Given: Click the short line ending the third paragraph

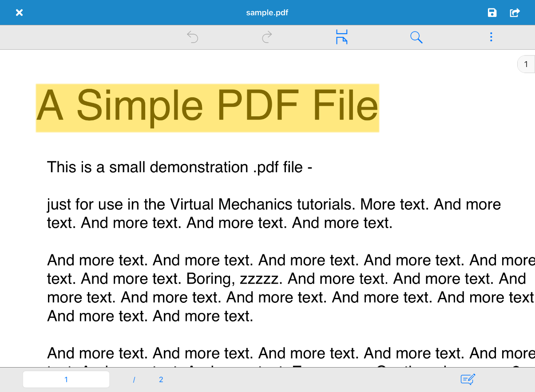Looking at the screenshot, I should point(150,316).
